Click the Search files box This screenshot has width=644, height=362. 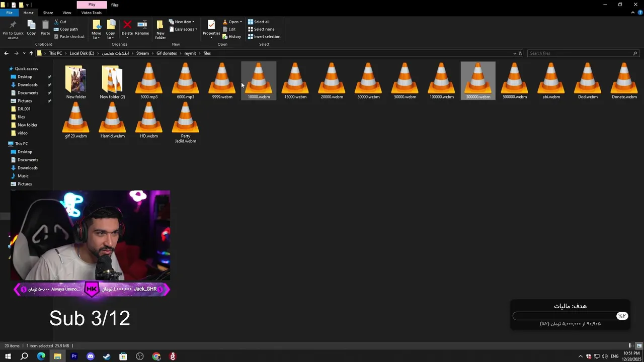coord(583,53)
